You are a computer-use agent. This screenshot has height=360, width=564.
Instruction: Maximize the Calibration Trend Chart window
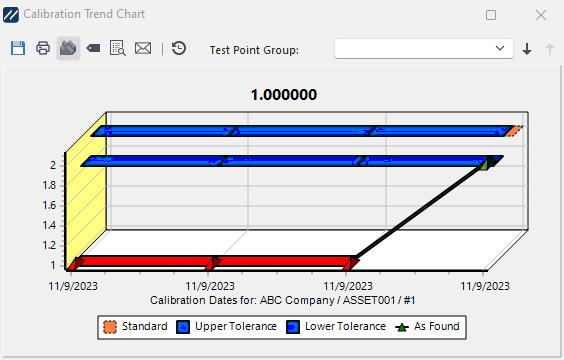pos(491,15)
